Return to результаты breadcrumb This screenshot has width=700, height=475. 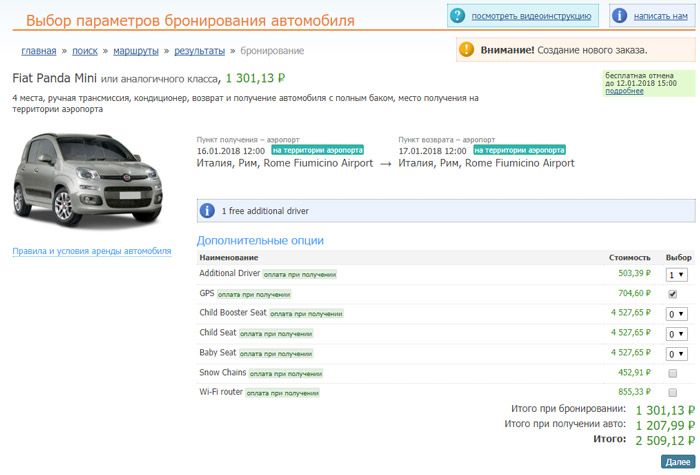pyautogui.click(x=200, y=51)
